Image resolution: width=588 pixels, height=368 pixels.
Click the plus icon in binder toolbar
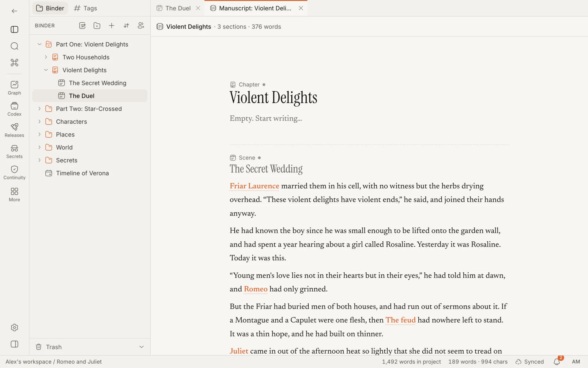coord(111,26)
